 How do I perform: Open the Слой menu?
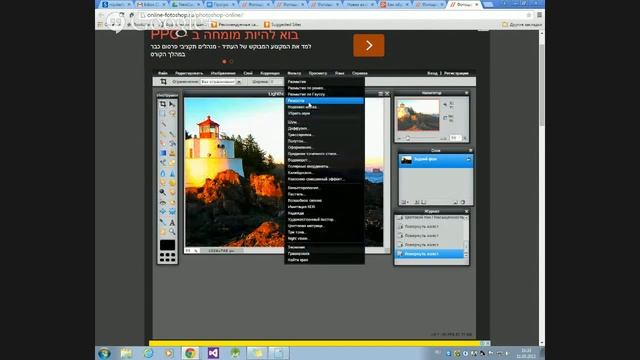(x=248, y=73)
